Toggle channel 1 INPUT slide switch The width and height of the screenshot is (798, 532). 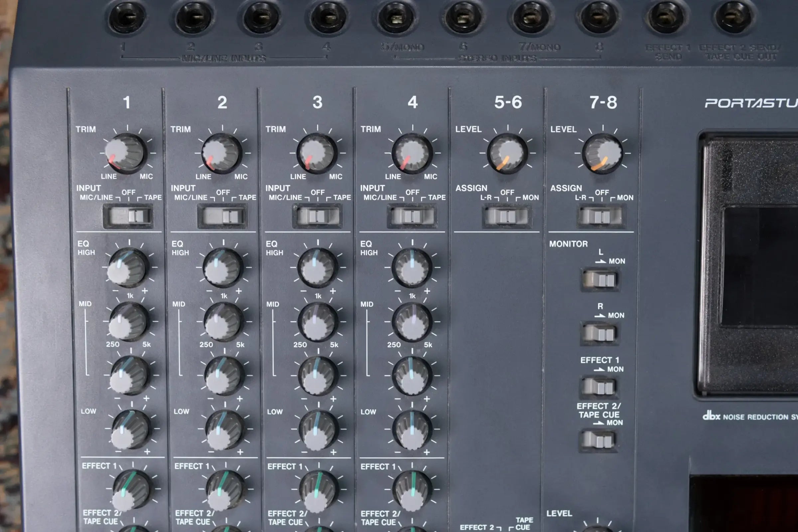(128, 216)
